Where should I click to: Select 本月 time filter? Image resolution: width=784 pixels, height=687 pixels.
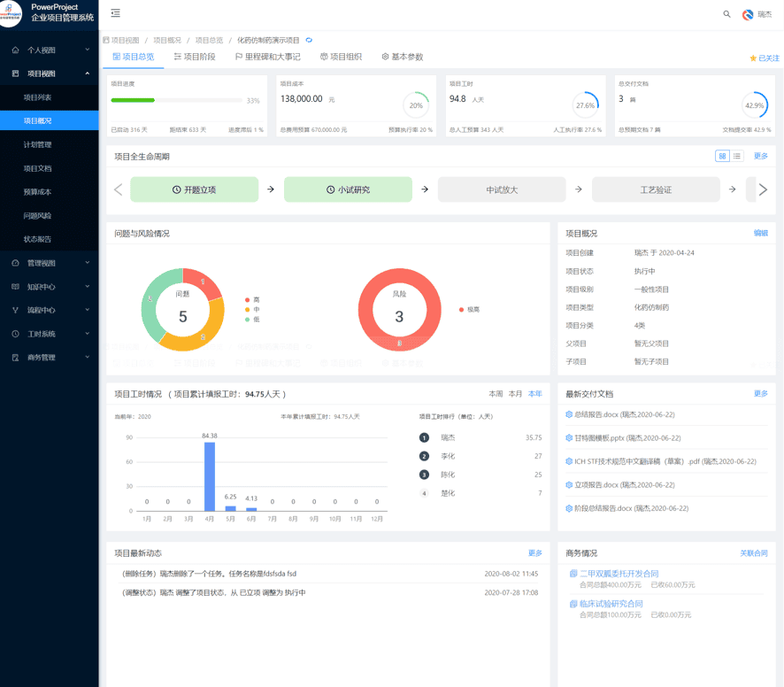tap(515, 394)
